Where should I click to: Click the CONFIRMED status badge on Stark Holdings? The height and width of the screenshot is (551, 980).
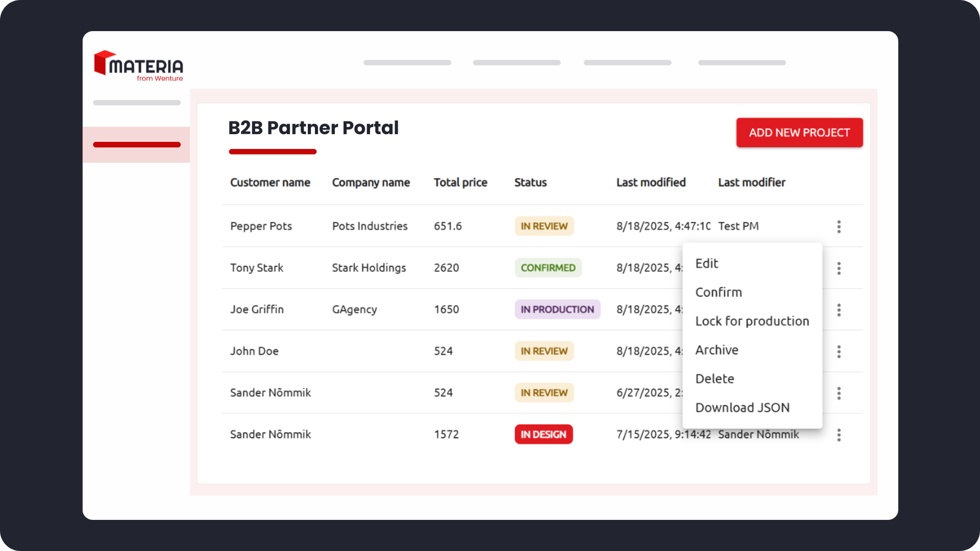point(548,267)
